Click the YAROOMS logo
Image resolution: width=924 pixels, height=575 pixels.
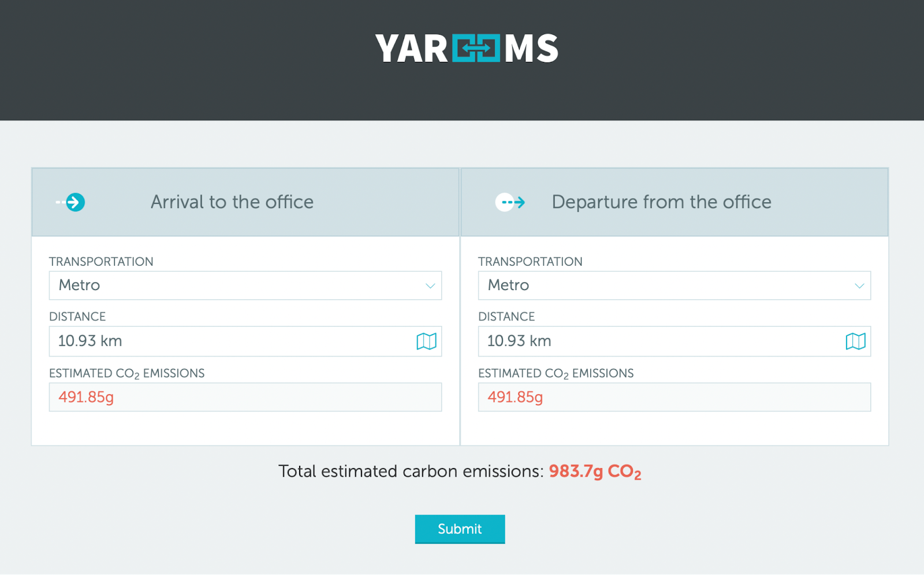pos(465,49)
